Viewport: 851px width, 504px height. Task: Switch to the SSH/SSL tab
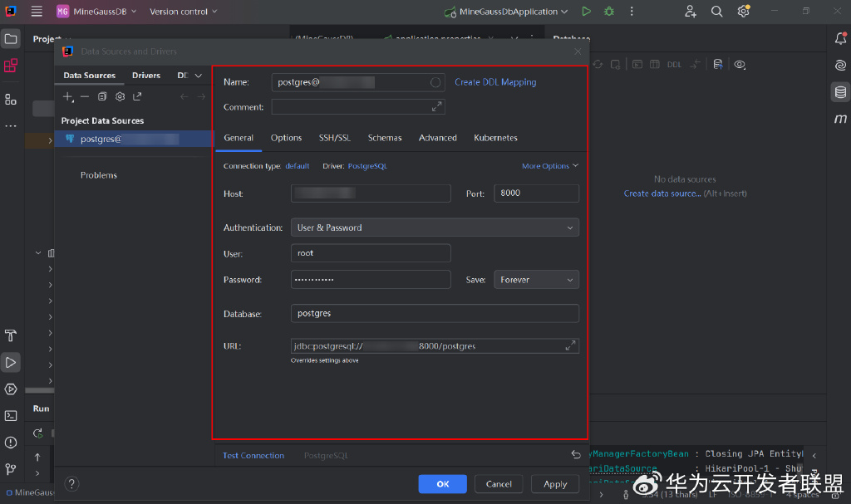tap(335, 138)
